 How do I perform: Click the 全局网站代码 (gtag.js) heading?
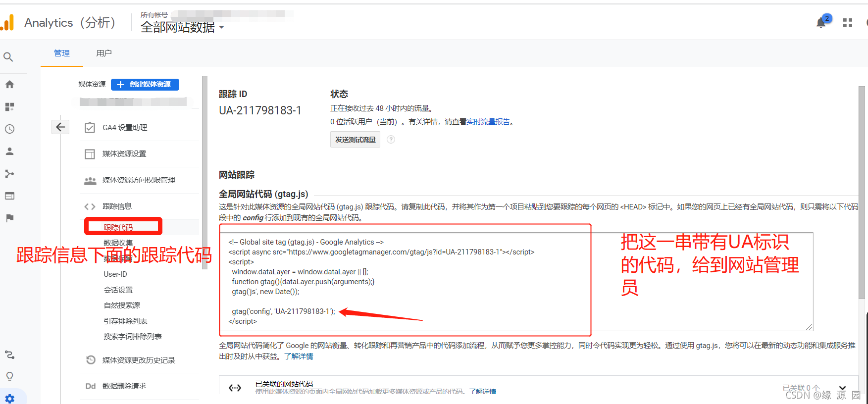(263, 194)
